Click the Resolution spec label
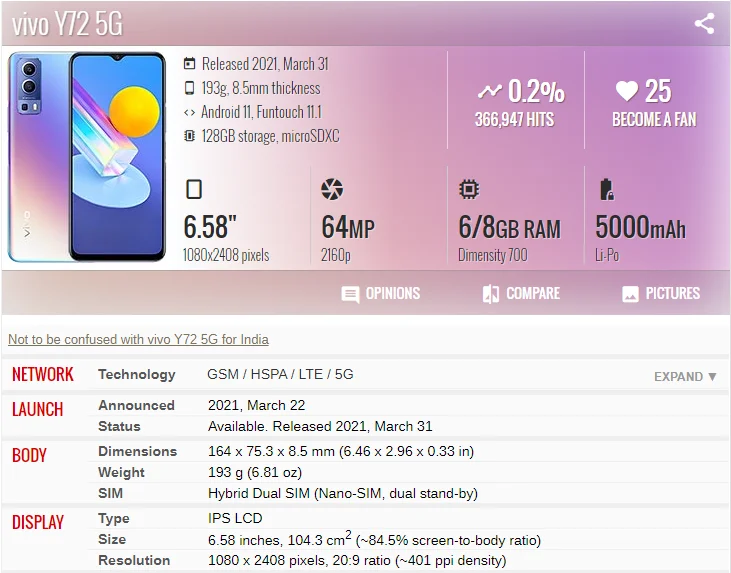Image resolution: width=731 pixels, height=573 pixels. coord(134,560)
